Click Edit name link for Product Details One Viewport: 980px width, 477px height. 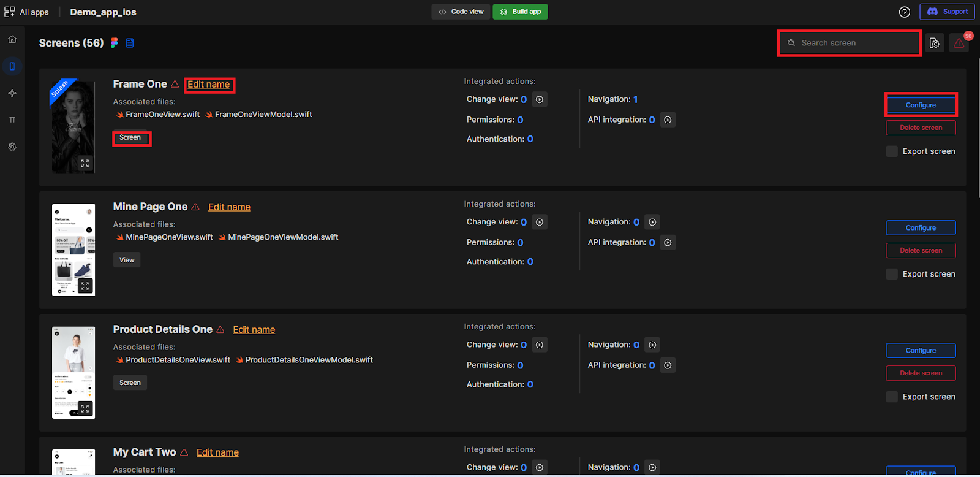(254, 330)
